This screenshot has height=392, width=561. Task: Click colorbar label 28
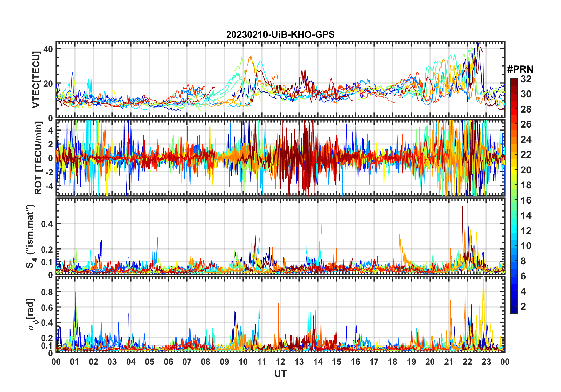526,109
